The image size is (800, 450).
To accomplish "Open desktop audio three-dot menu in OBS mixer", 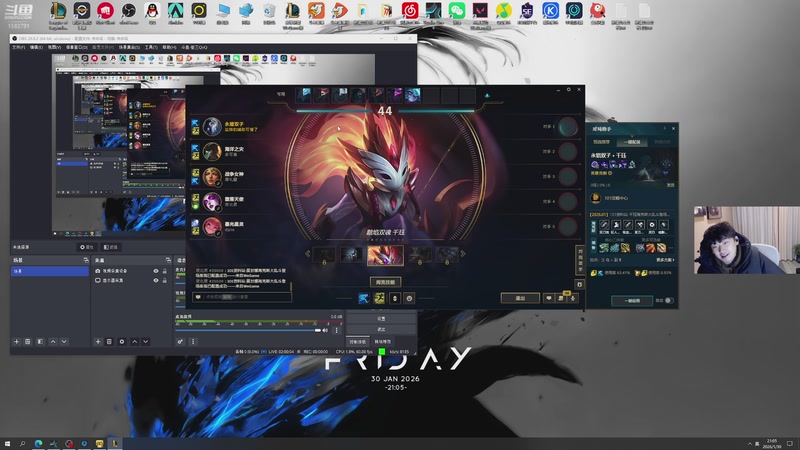I will point(336,330).
